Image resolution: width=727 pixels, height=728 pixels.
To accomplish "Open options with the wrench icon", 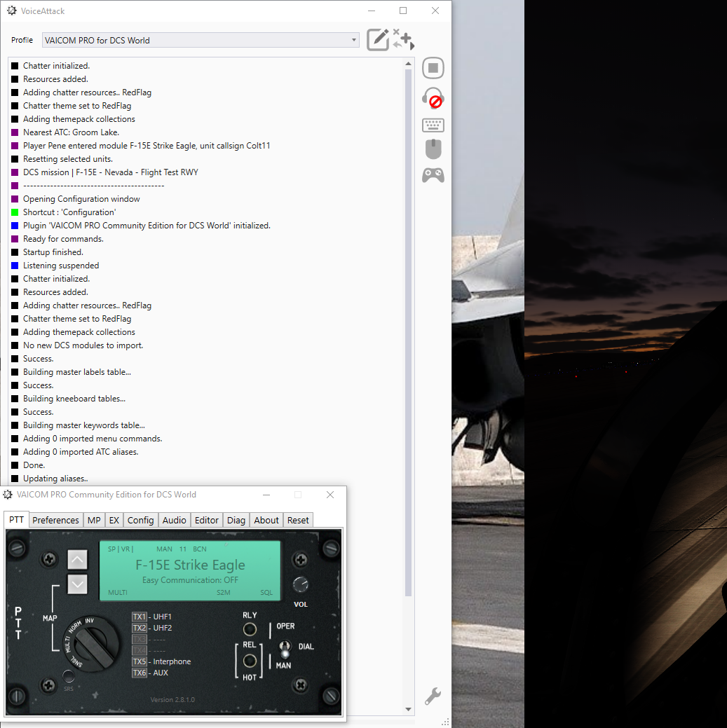I will click(x=433, y=696).
